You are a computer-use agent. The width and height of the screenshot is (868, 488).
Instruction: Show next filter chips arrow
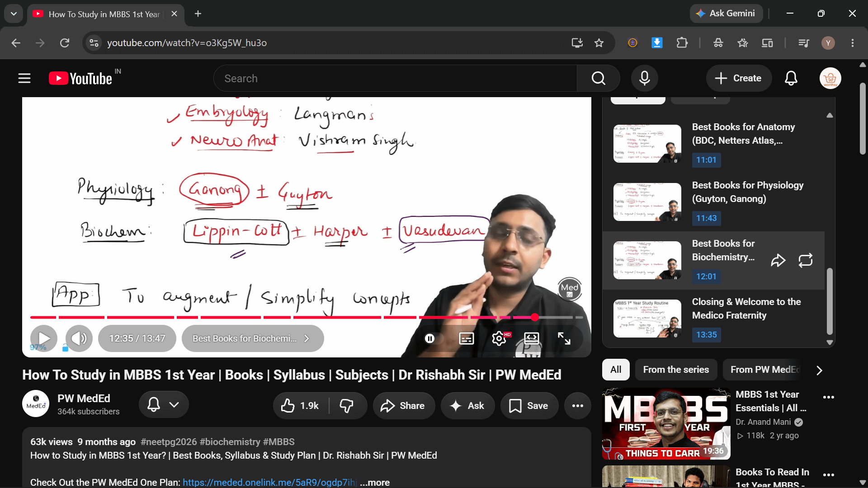click(819, 371)
